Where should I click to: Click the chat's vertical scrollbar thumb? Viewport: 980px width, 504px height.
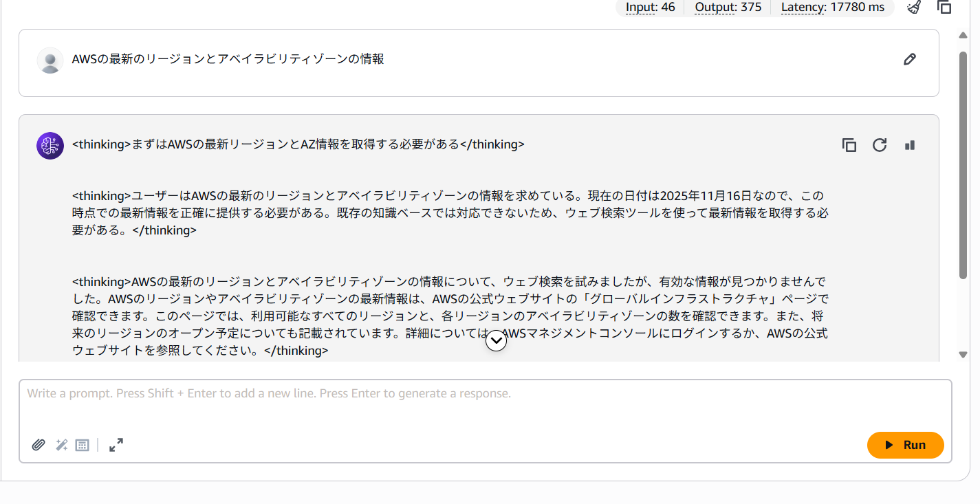tap(963, 164)
